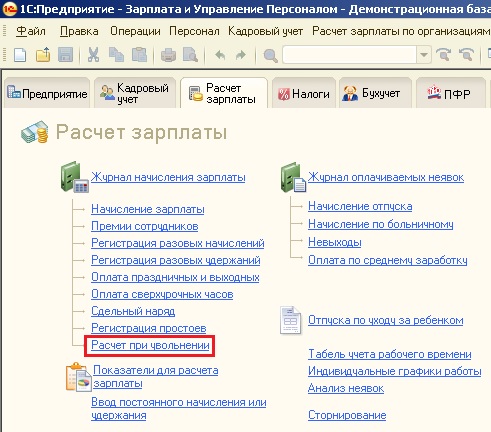The image size is (491, 432).
Task: Switch to the ПФР tab
Action: (x=450, y=94)
